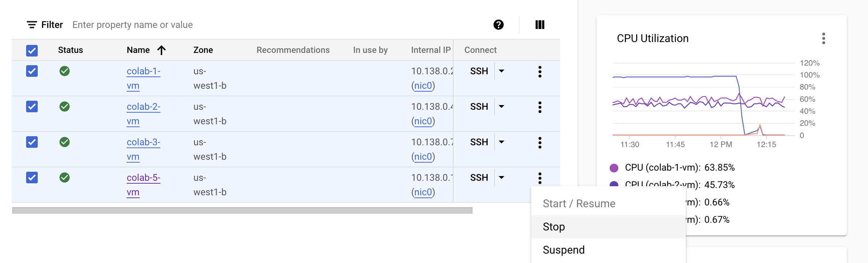Viewport: 868px width, 263px height.
Task: Choose Suspend in the context menu
Action: [x=564, y=250]
